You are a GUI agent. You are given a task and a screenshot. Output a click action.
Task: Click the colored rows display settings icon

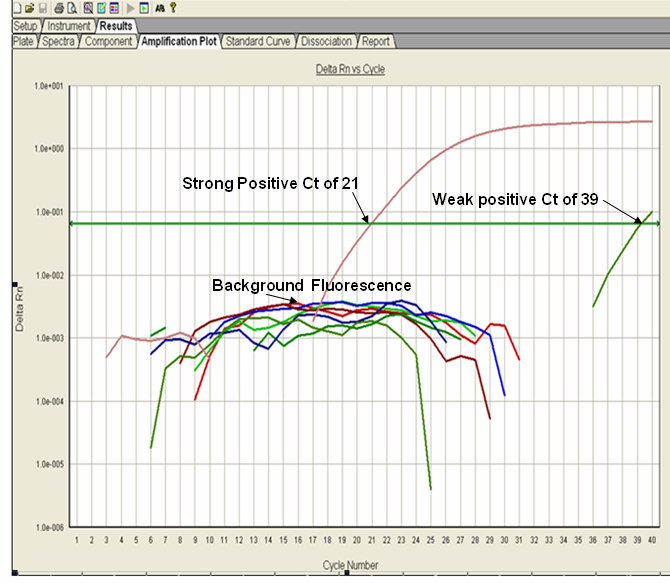coord(114,8)
